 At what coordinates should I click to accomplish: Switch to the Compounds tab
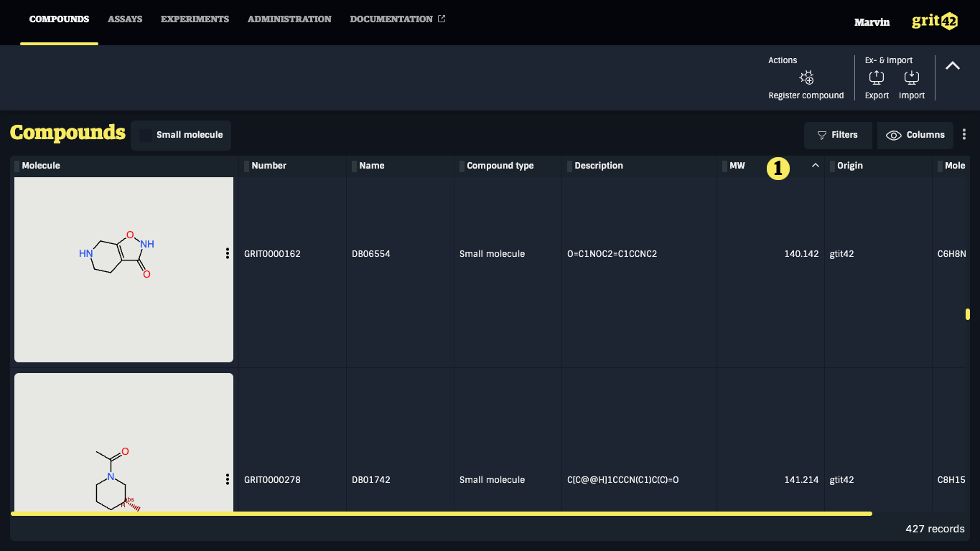click(x=60, y=19)
